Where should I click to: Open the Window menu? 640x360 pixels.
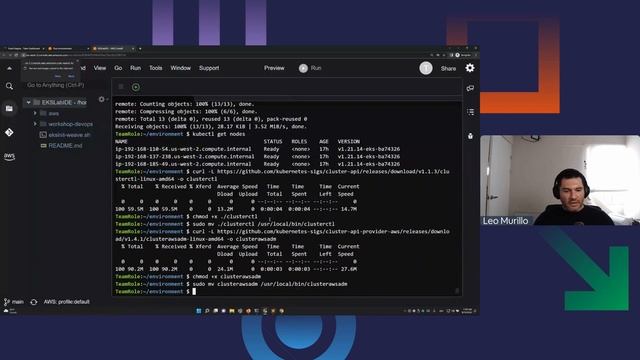pos(180,68)
